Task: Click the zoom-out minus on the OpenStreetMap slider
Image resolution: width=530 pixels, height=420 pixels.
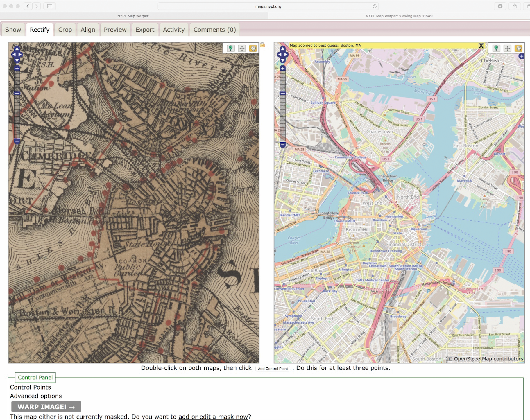Action: 283,144
